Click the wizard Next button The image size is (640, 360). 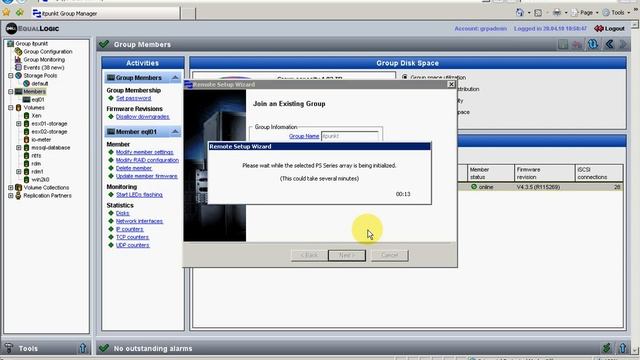point(347,255)
